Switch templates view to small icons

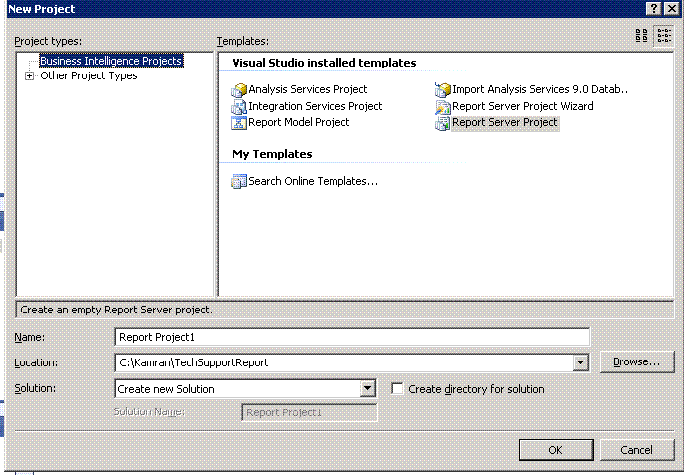pyautogui.click(x=664, y=36)
